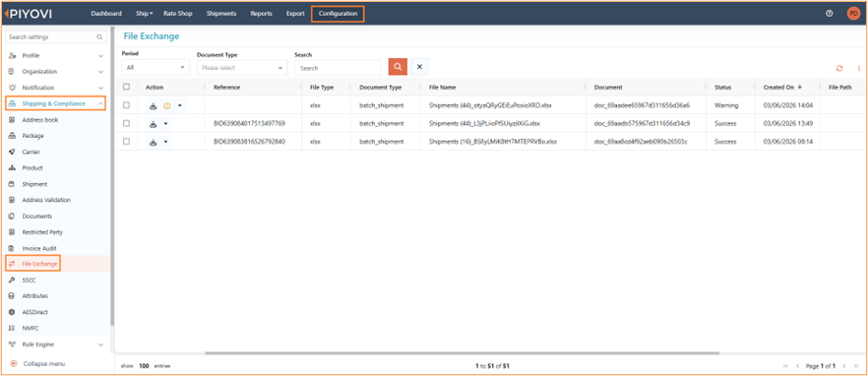Image resolution: width=868 pixels, height=376 pixels.
Task: Open the help question-mark icon
Action: pos(829,14)
